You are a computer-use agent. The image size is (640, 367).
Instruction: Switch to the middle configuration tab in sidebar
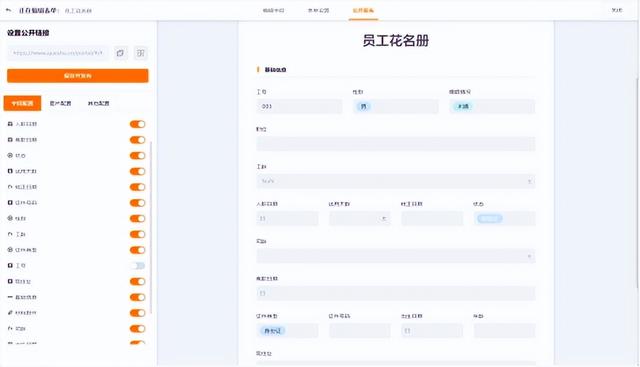60,103
